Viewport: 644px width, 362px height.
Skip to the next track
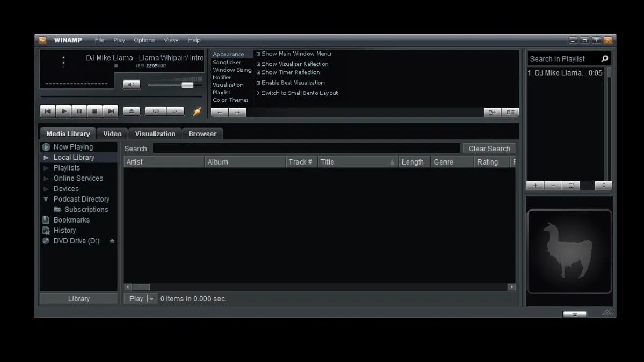(x=111, y=111)
